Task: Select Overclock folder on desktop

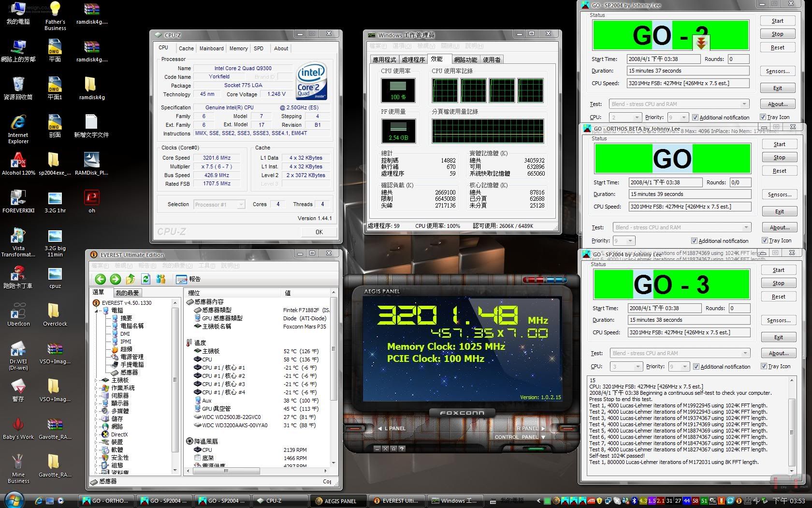Action: pos(55,314)
